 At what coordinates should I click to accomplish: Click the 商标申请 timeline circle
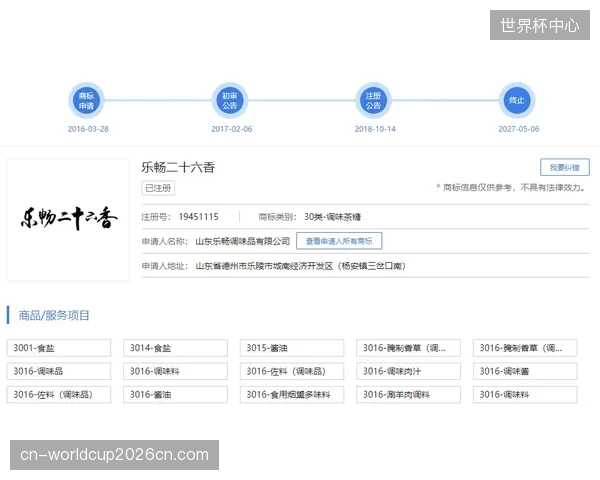click(x=86, y=100)
